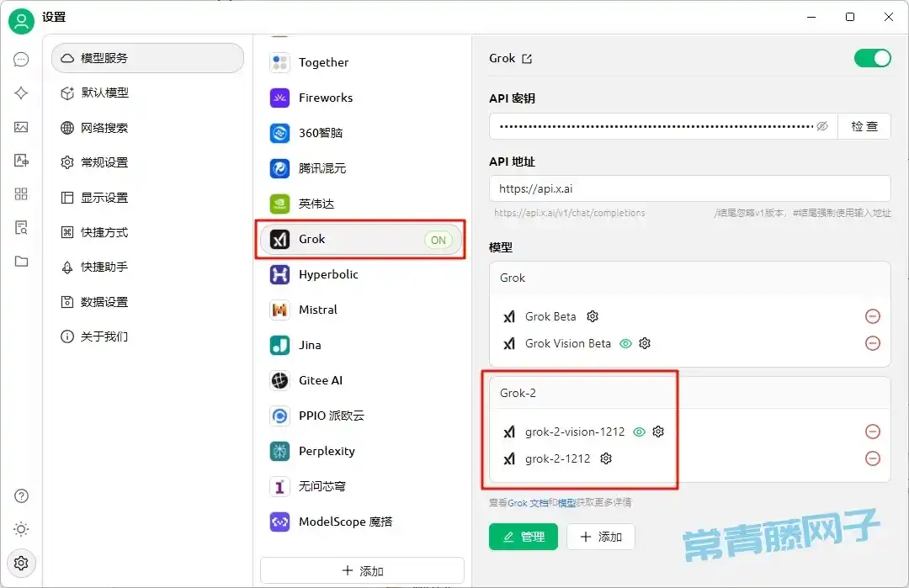Remove the Grok Vision Beta model
This screenshot has height=588, width=909.
pyautogui.click(x=873, y=343)
